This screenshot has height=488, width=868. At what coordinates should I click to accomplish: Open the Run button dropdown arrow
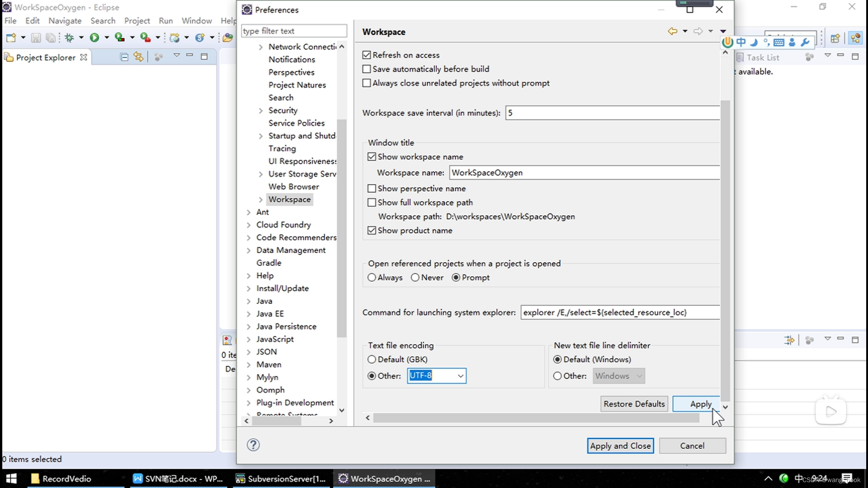[107, 38]
